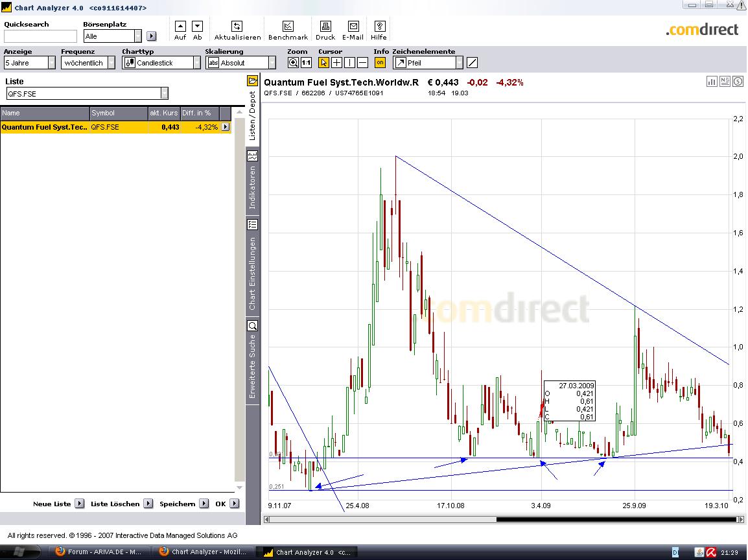The width and height of the screenshot is (748, 560).
Task: Select the arrow pointer cursor mode
Action: point(324,63)
